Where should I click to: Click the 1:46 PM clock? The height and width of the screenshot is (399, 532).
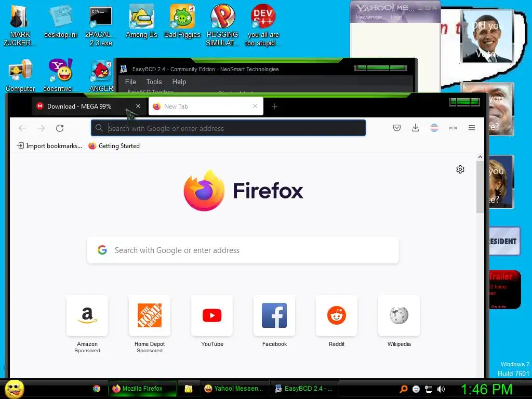click(x=486, y=389)
